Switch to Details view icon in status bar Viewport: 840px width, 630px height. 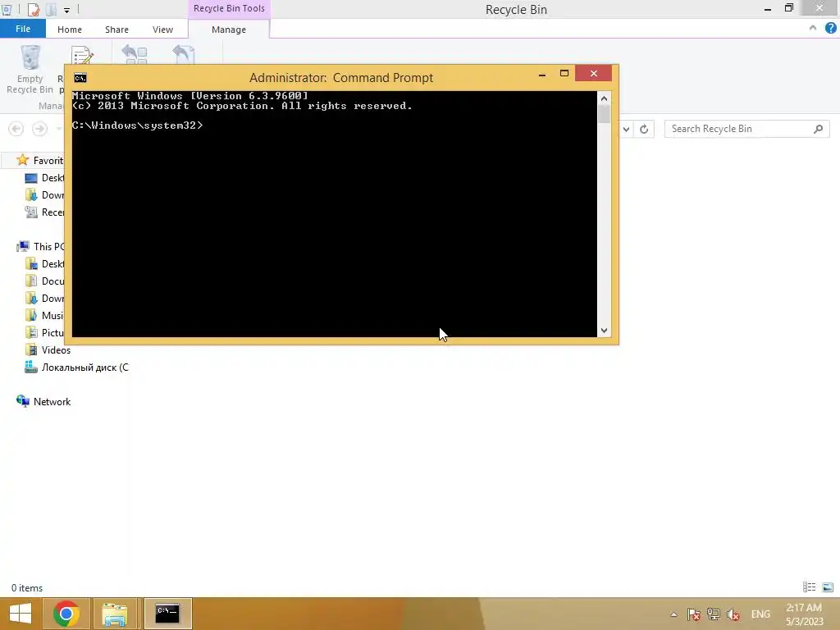click(809, 587)
